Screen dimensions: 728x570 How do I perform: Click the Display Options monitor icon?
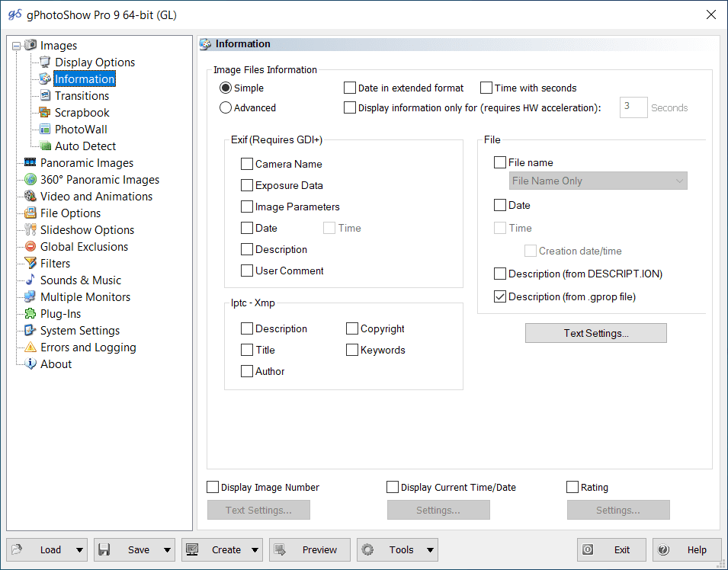[x=45, y=62]
